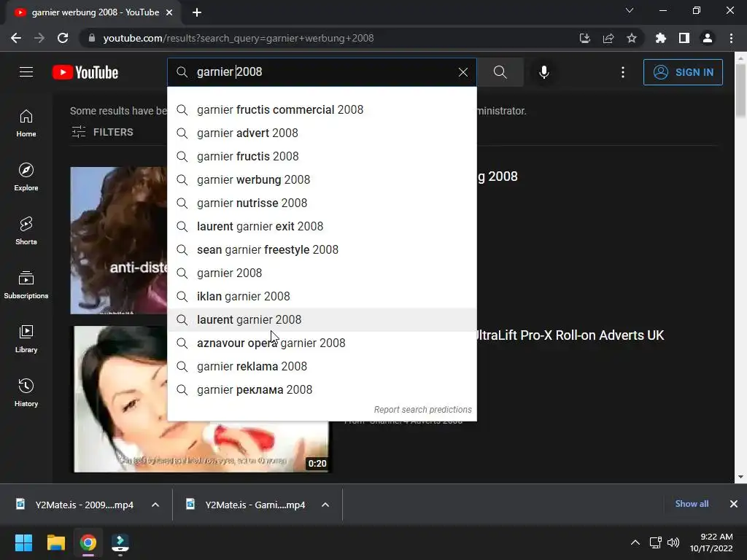747x560 pixels.
Task: Open the Chrome extensions puzzle icon
Action: [x=660, y=38]
